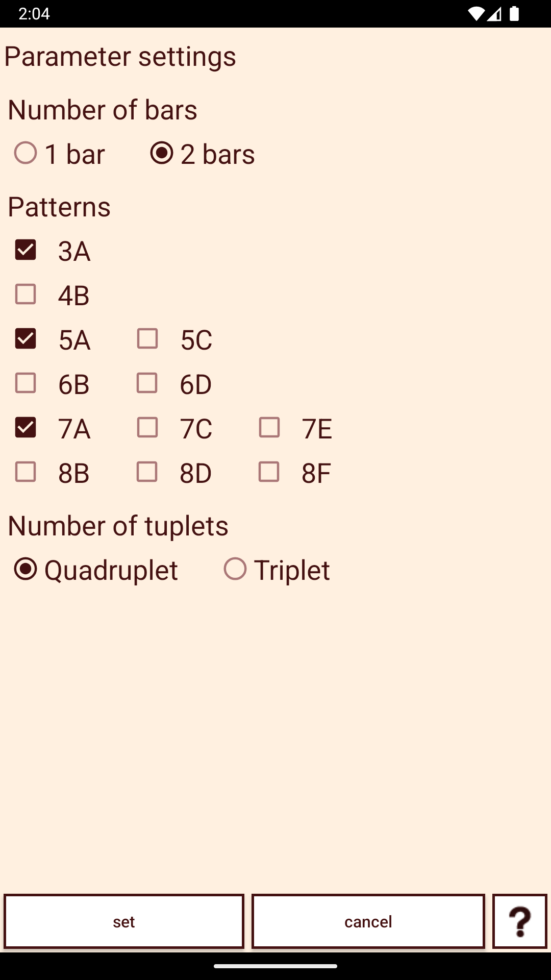
Task: Check pattern 8B
Action: pyautogui.click(x=26, y=472)
